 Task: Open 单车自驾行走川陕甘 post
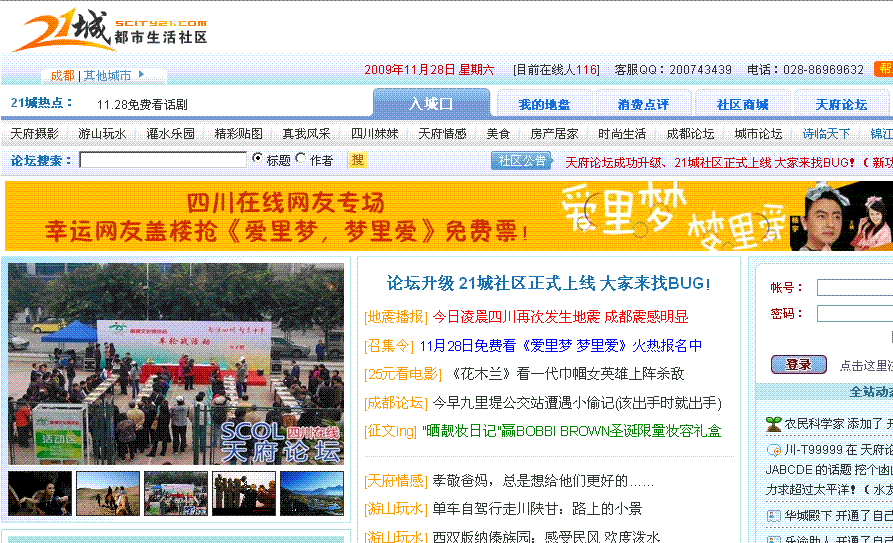pyautogui.click(x=537, y=509)
